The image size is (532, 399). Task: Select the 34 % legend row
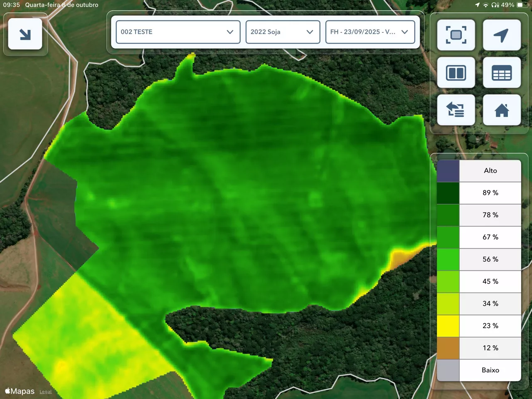pos(490,304)
